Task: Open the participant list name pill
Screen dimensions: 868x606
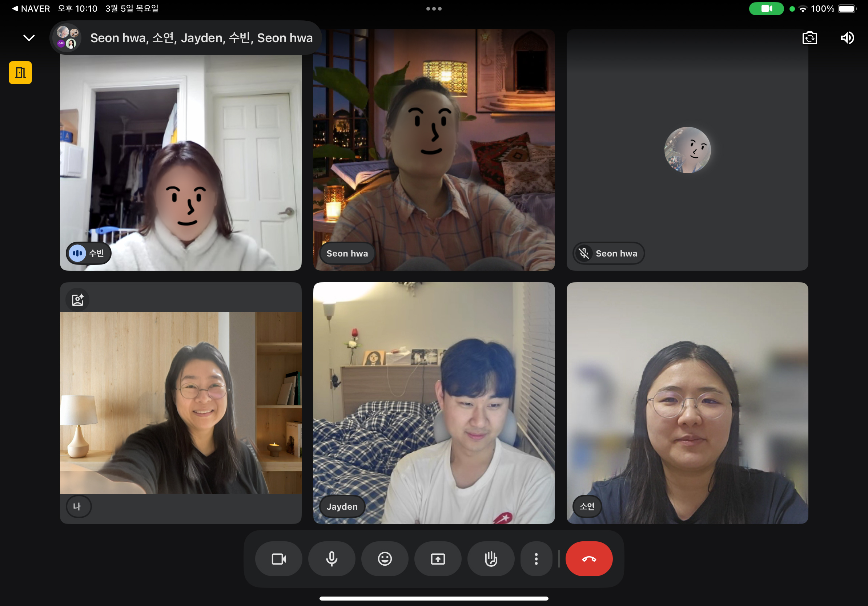Action: pos(185,38)
